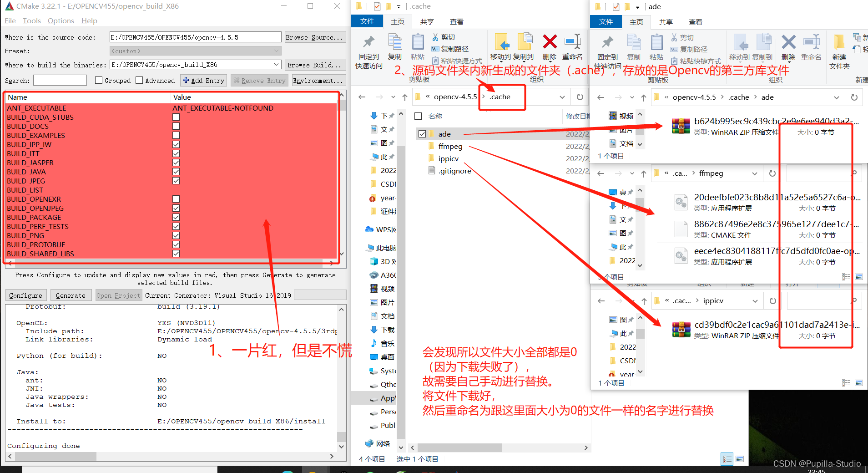Expand address bar dropdown in .cache window
Viewport: 868px width, 473px height.
562,97
